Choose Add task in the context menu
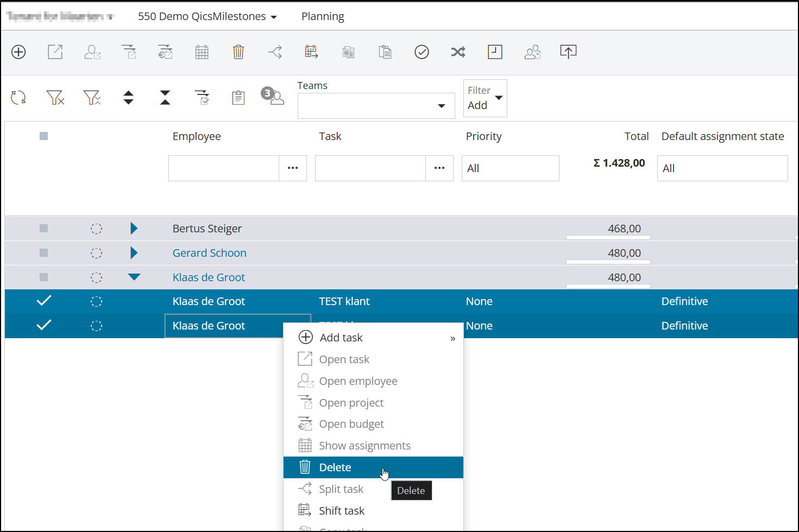Image resolution: width=799 pixels, height=532 pixels. pyautogui.click(x=373, y=338)
